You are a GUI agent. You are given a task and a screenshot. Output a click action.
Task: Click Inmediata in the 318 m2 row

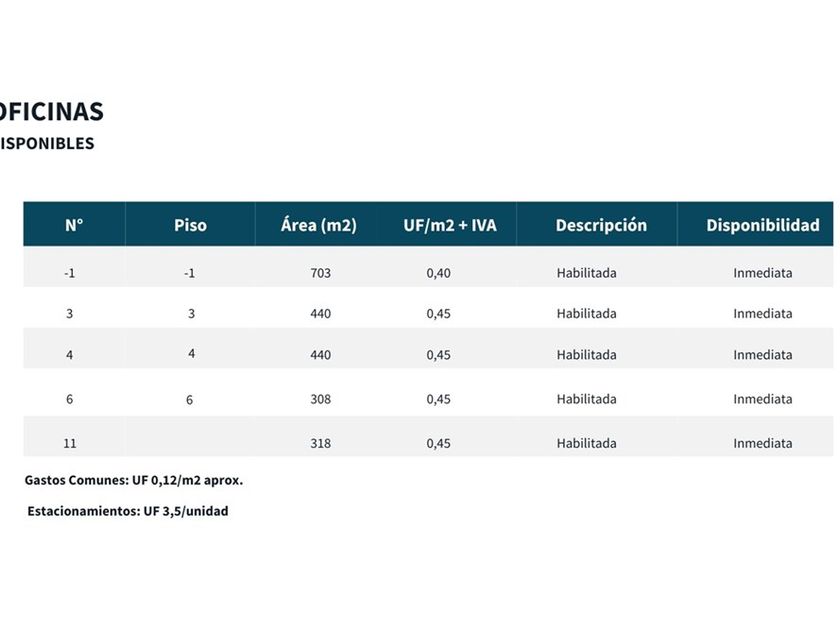[762, 443]
